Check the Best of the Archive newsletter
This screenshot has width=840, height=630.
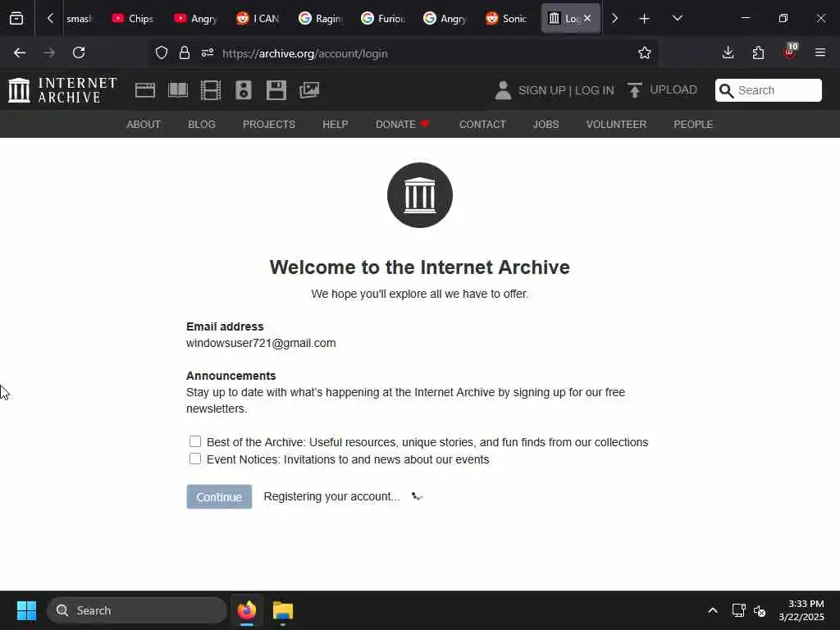pos(195,441)
